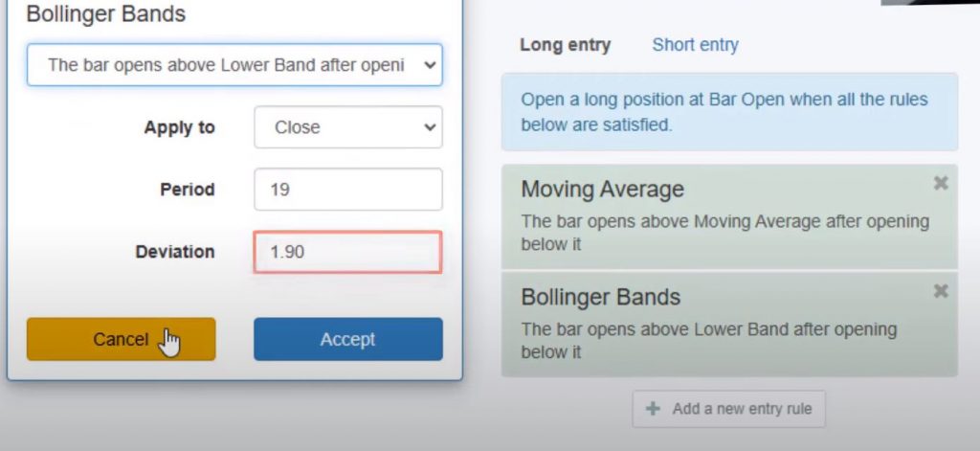Open the Bollinger Bands rule condition dropdown
The width and height of the screenshot is (980, 451).
point(234,65)
